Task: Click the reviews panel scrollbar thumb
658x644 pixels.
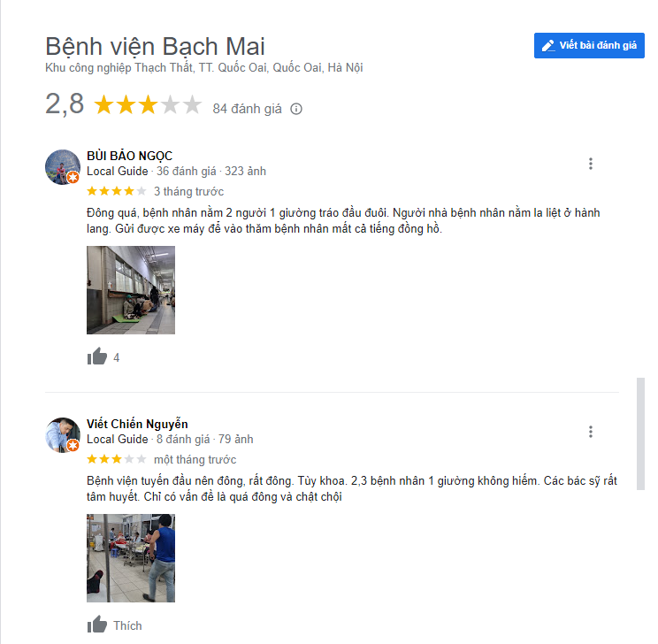Action: click(640, 433)
